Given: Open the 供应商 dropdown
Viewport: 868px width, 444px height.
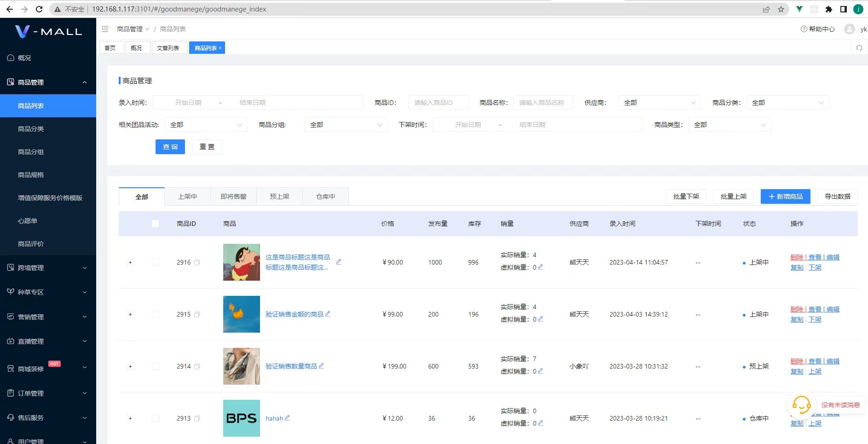Looking at the screenshot, I should 660,103.
